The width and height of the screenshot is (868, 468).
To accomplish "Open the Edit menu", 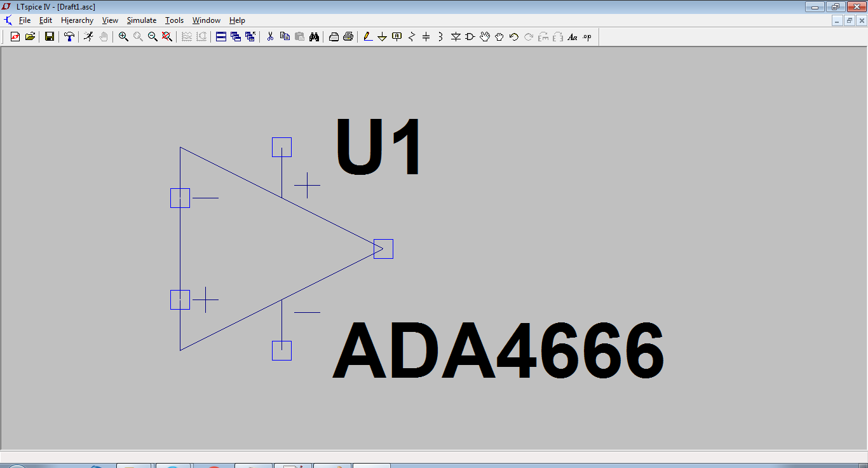I will click(46, 20).
